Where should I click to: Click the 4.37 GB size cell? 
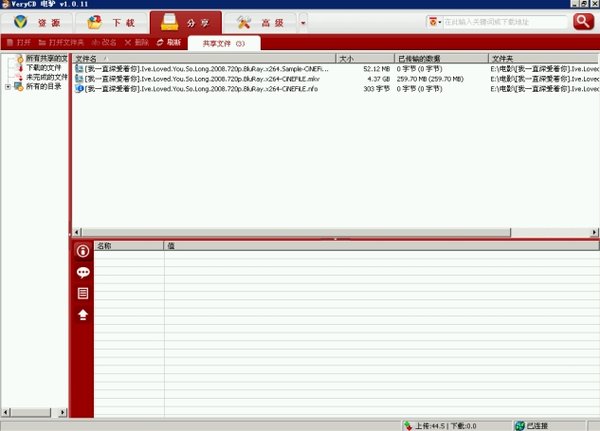379,79
